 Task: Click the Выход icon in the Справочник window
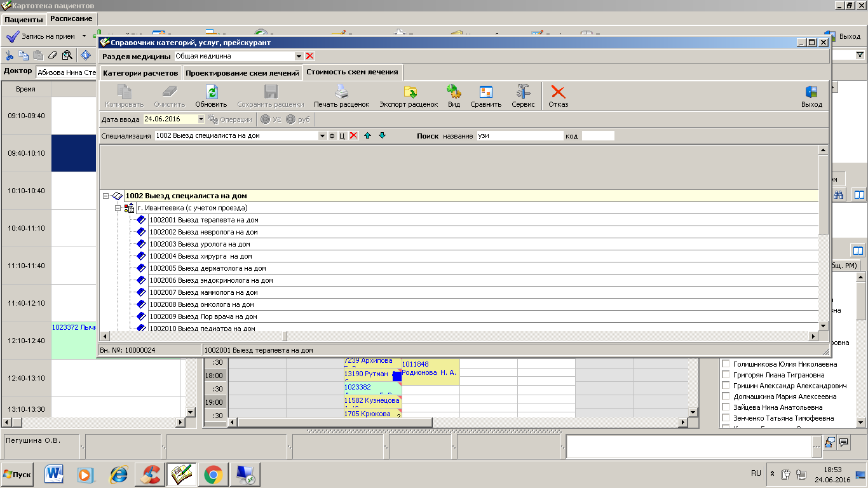click(x=811, y=91)
